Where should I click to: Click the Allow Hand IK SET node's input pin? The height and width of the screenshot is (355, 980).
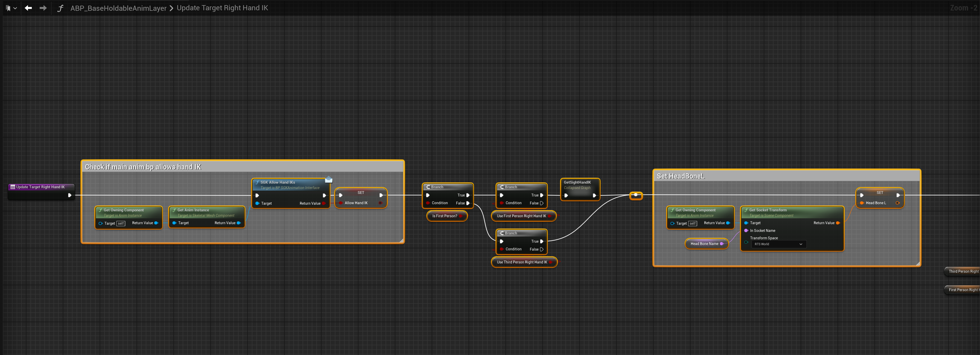pos(341,203)
